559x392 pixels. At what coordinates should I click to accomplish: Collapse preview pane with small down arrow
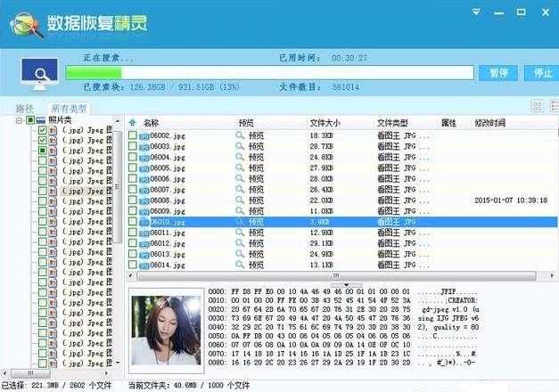[x=346, y=285]
